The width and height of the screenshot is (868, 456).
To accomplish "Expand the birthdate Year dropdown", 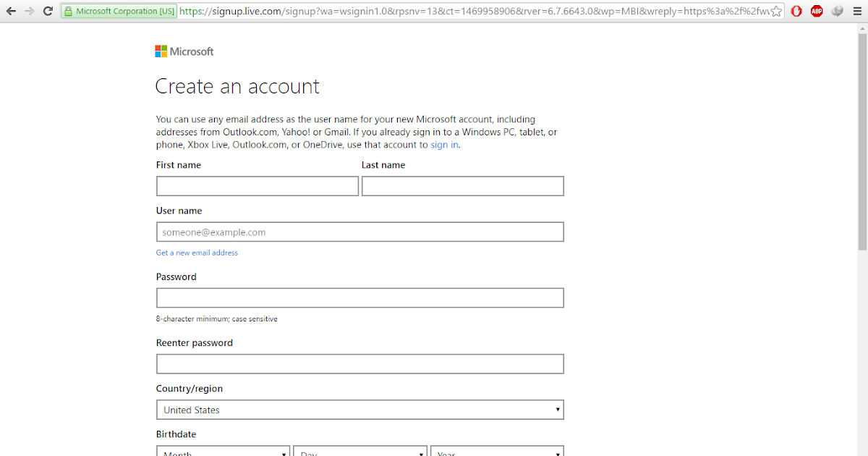I will pyautogui.click(x=496, y=451).
